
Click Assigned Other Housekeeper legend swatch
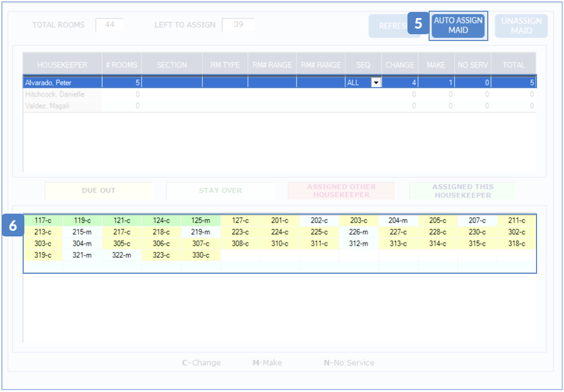(341, 191)
